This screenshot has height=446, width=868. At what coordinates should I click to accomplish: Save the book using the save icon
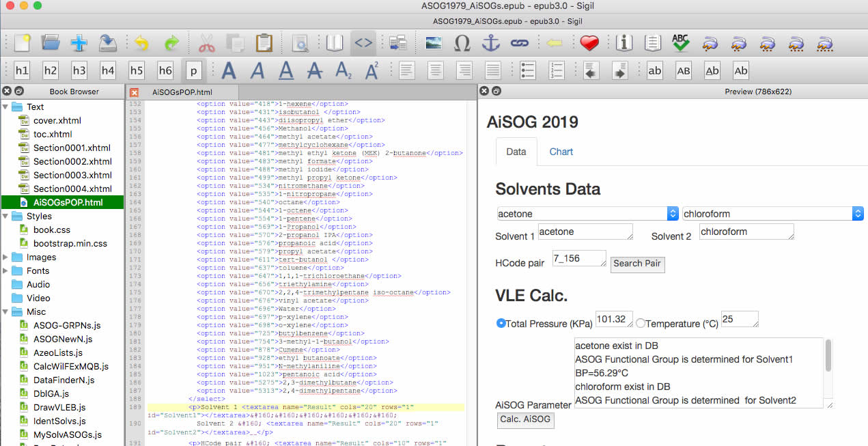click(x=107, y=43)
